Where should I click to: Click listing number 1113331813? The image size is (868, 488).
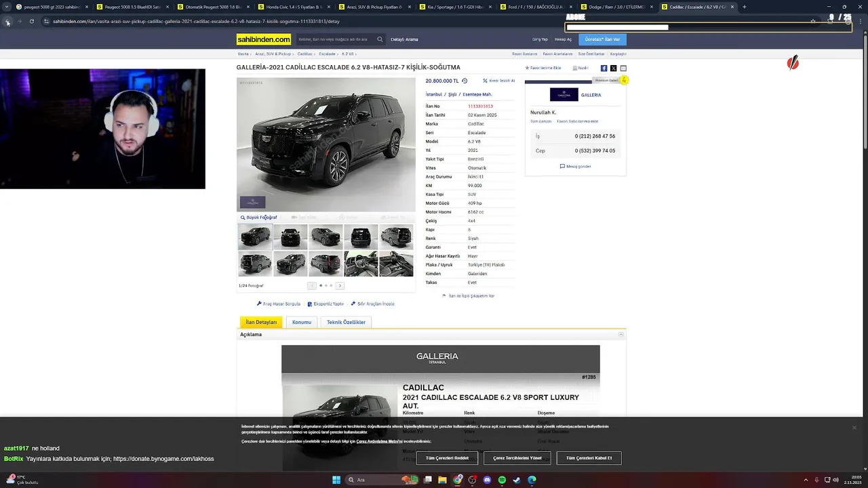click(480, 106)
